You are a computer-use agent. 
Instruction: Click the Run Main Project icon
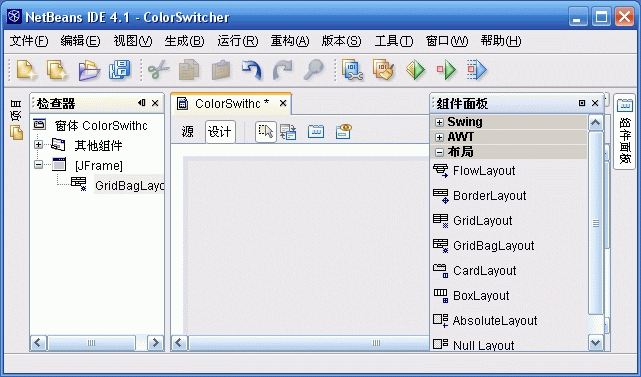pyautogui.click(x=415, y=70)
